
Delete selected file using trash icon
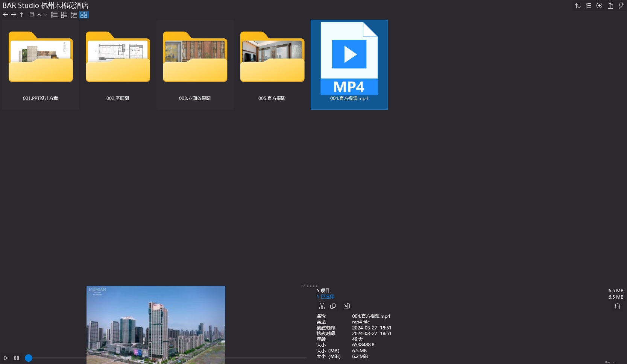(x=617, y=306)
